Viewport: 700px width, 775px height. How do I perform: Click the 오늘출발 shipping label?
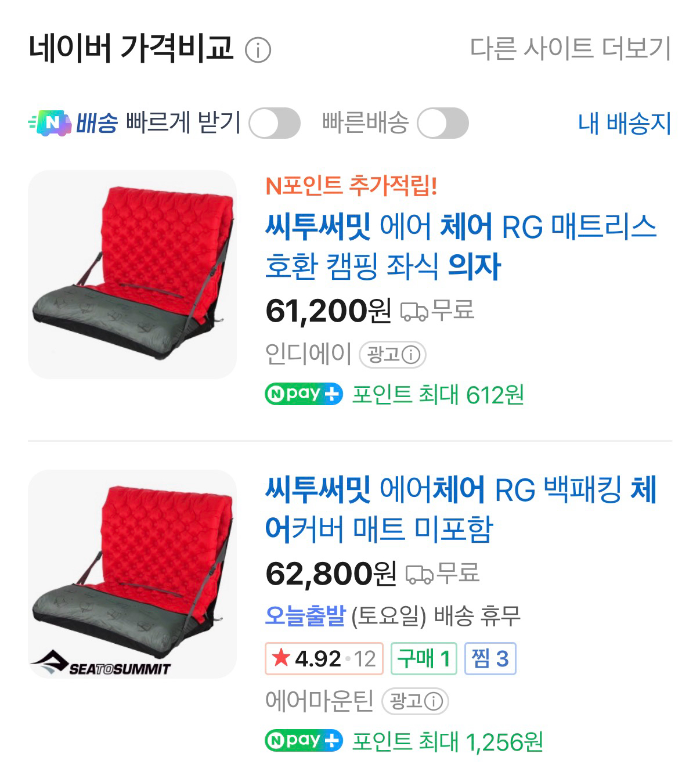(305, 616)
